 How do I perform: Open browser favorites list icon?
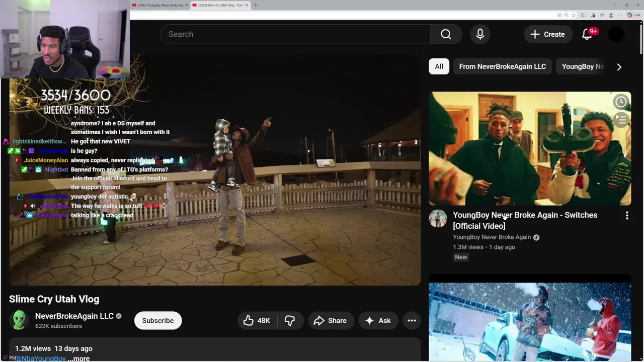coord(602,15)
